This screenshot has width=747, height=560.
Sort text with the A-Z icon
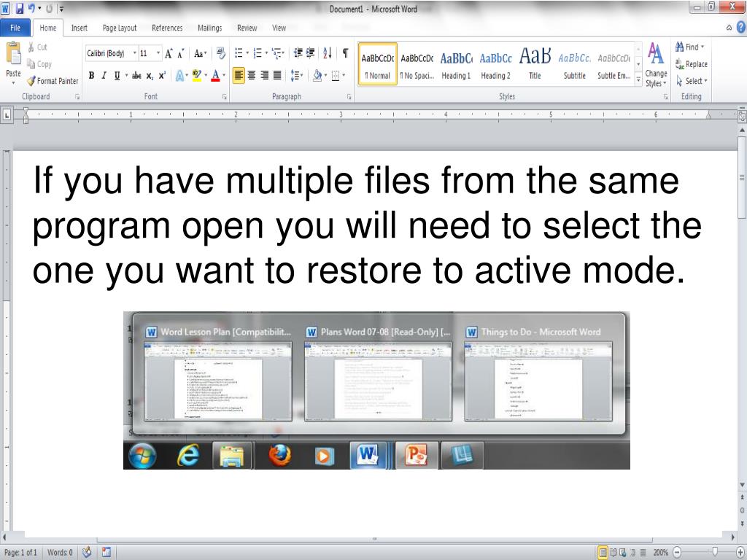(328, 52)
